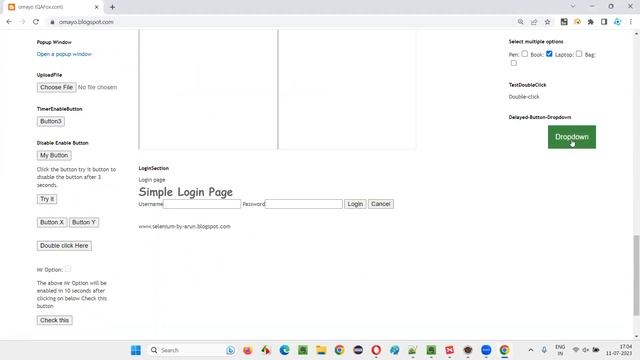Click the Double click Here button
This screenshot has height=360, width=640.
coord(64,246)
